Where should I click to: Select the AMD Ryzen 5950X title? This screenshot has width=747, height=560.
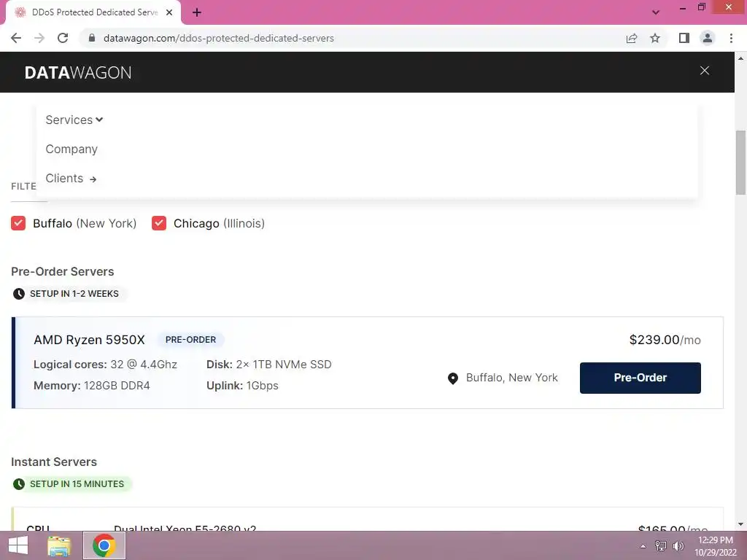[89, 340]
